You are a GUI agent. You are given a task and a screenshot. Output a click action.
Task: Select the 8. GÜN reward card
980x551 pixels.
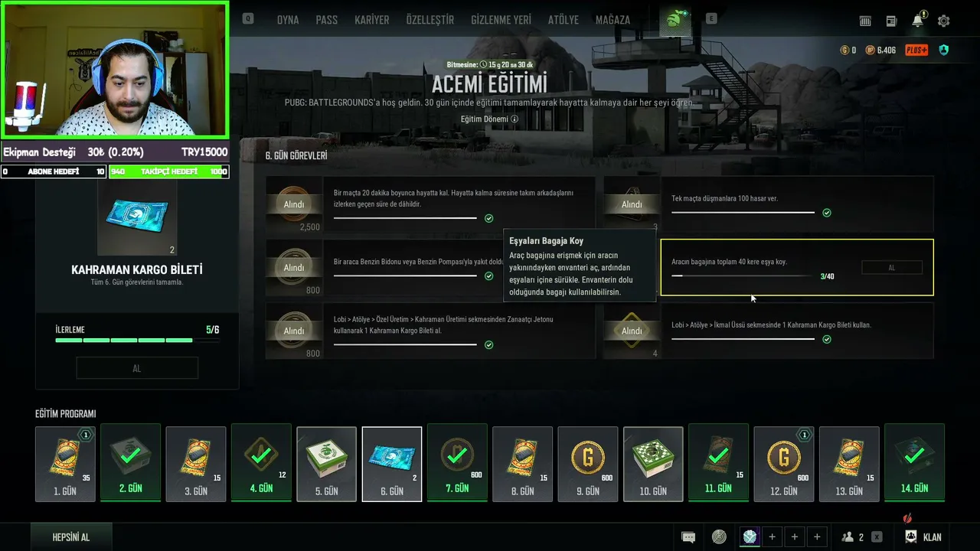coord(523,464)
